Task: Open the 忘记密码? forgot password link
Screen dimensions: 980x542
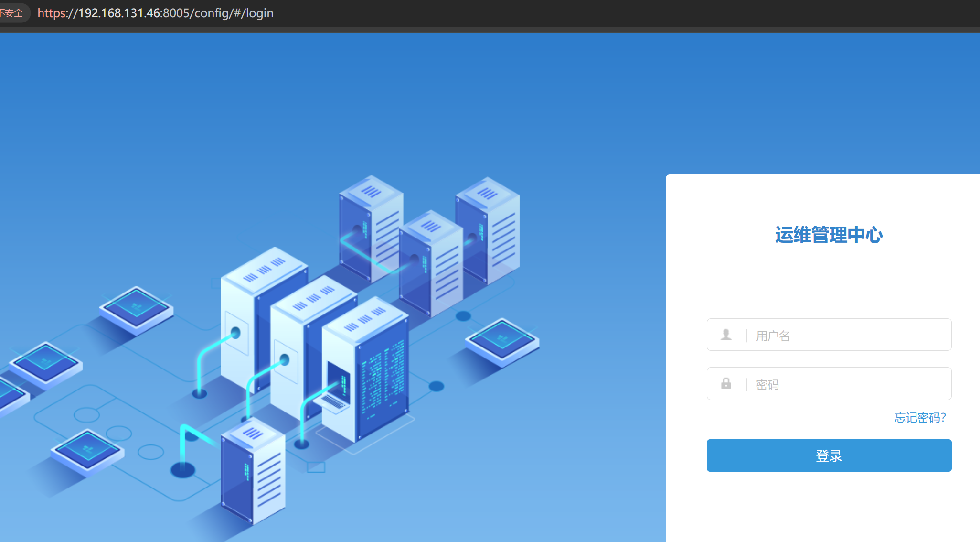Action: tap(920, 418)
